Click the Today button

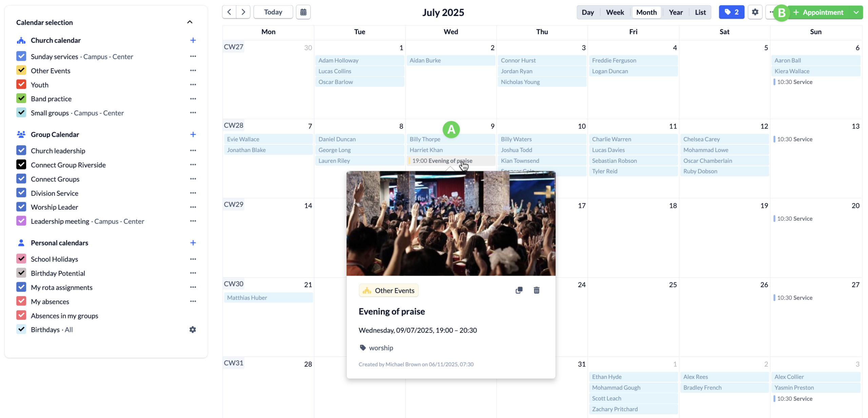point(273,12)
